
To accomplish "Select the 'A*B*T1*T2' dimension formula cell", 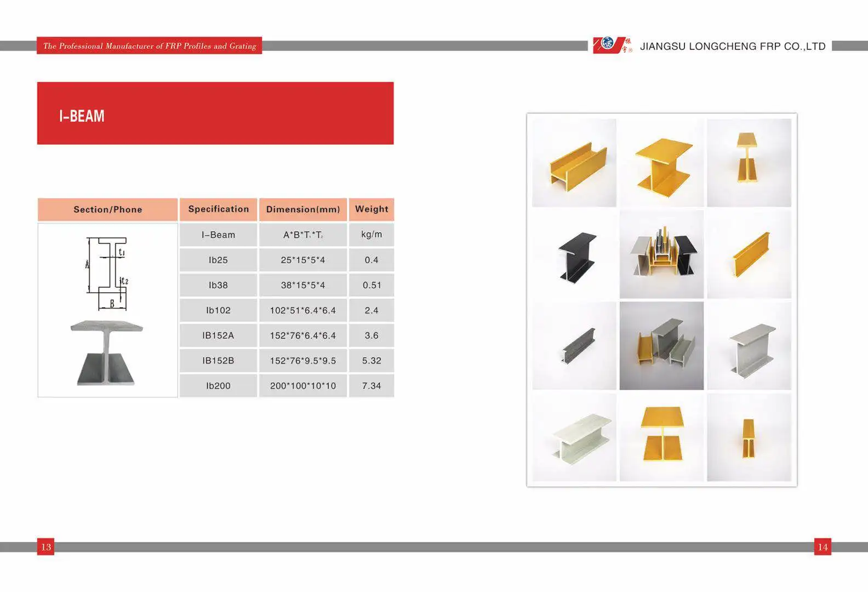I will (x=303, y=235).
